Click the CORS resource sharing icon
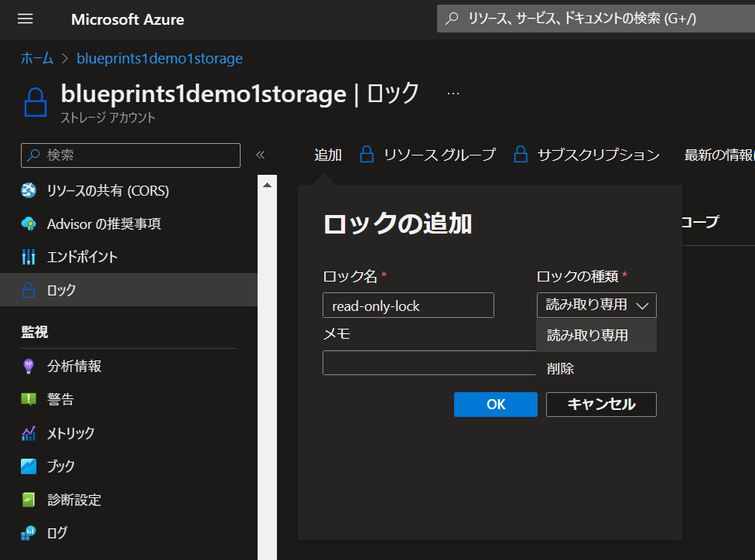Screen dimensions: 755x560 coord(29,191)
